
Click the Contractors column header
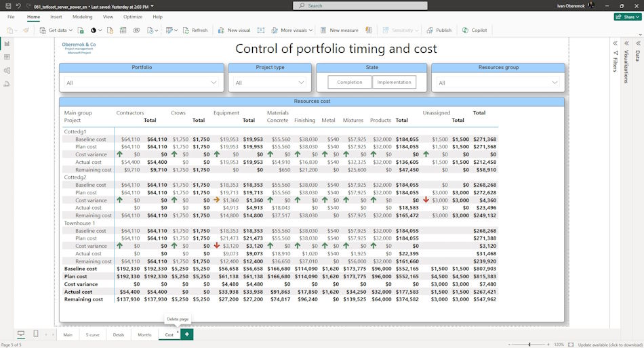(130, 113)
